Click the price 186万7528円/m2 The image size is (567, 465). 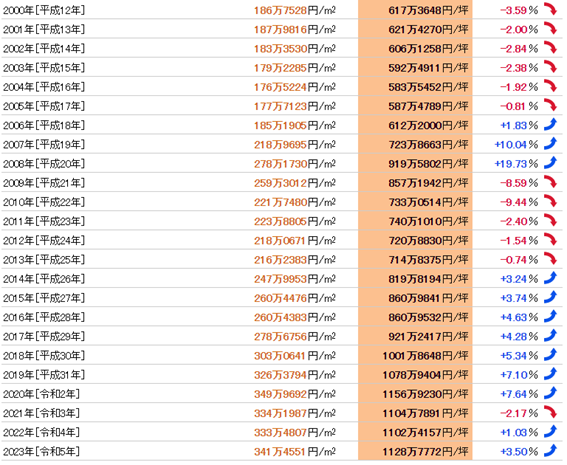point(295,11)
